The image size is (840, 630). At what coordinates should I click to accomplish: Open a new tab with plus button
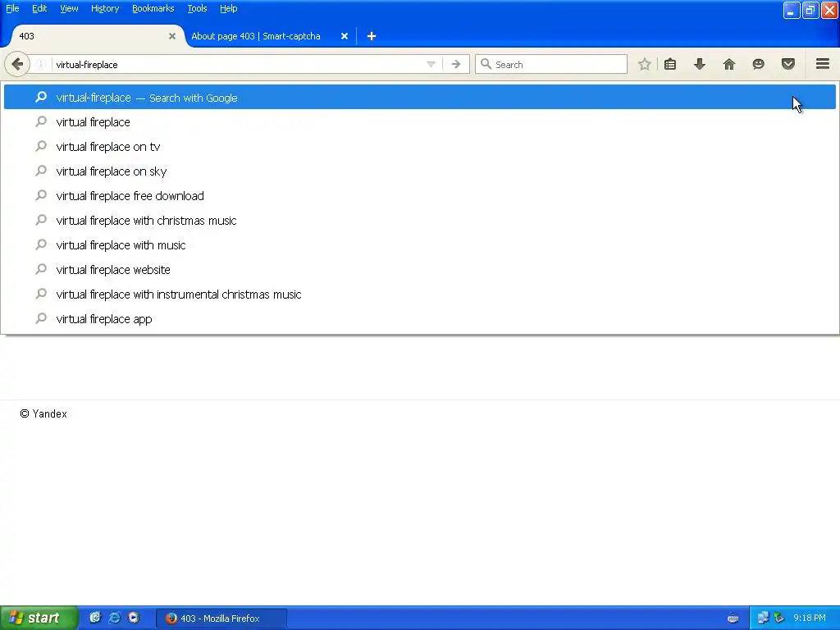(x=372, y=36)
